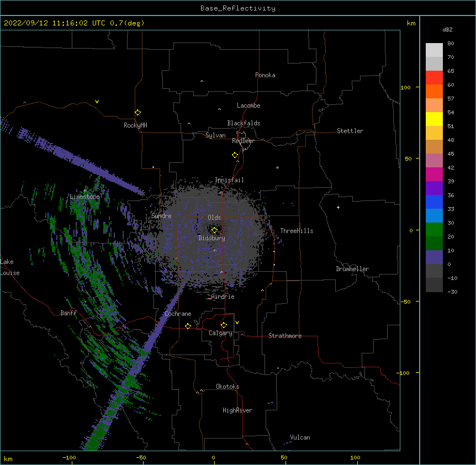This screenshot has width=476, height=465.
Task: Click the white 80 dBZ legend swatch
Action: (434, 50)
